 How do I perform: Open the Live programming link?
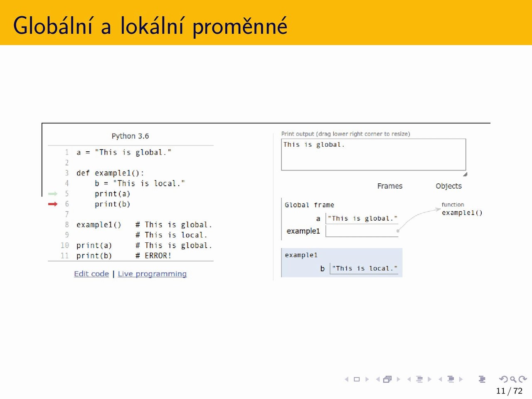[x=152, y=273]
